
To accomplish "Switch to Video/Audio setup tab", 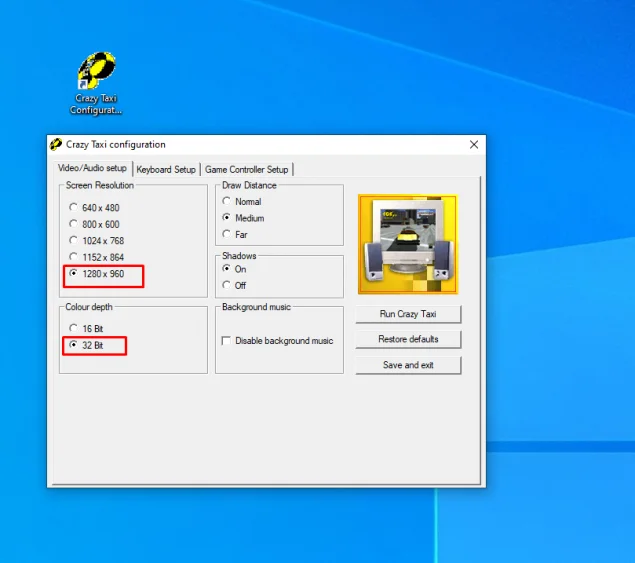I will pos(92,168).
